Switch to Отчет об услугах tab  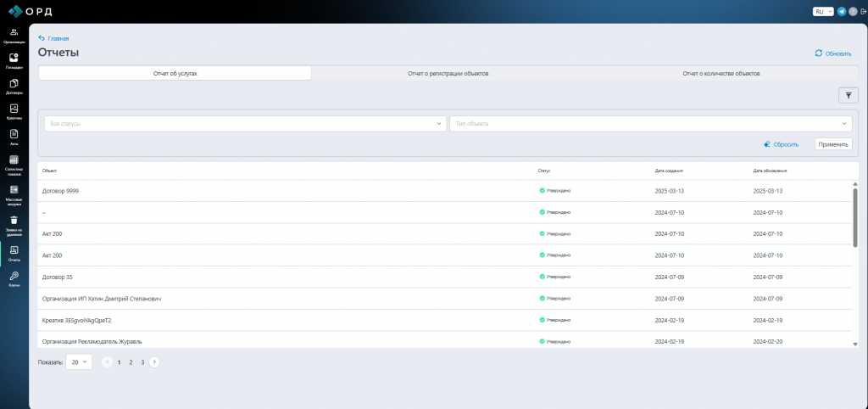[x=175, y=73]
